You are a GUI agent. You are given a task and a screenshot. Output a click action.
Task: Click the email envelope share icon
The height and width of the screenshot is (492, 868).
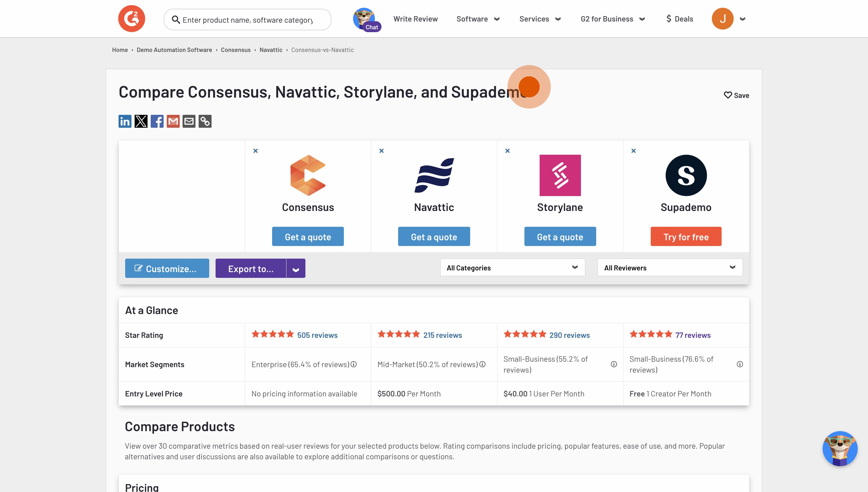pos(189,121)
